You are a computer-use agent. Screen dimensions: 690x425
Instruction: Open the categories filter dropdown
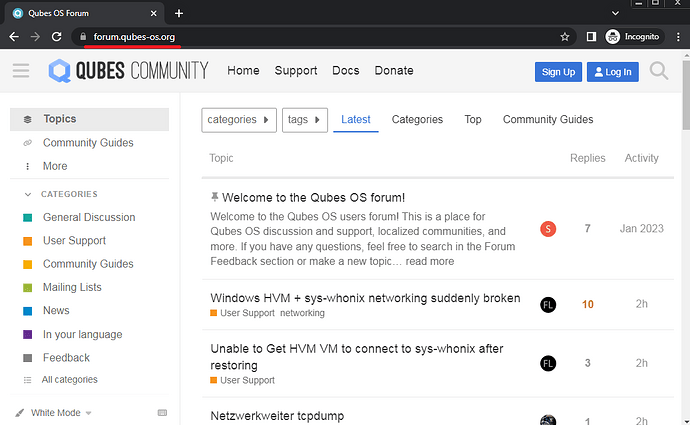tap(239, 120)
